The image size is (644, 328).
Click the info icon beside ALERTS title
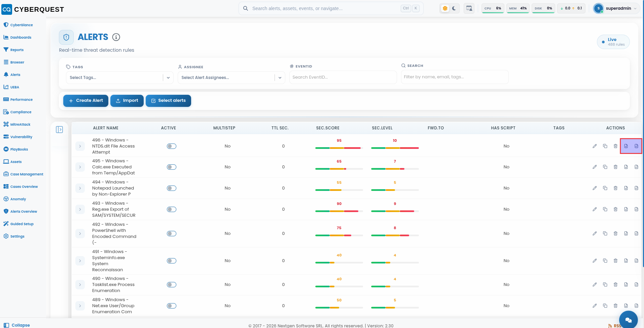[116, 37]
